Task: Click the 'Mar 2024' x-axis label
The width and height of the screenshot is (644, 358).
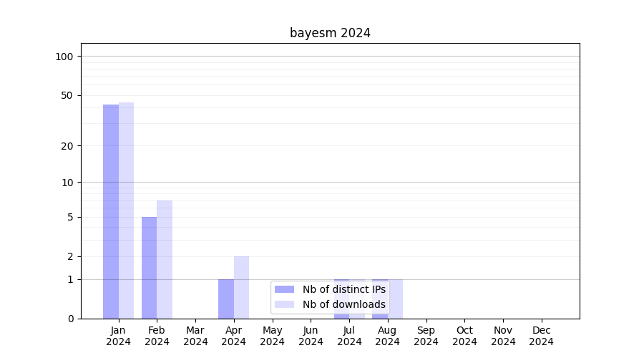Action: click(x=195, y=336)
